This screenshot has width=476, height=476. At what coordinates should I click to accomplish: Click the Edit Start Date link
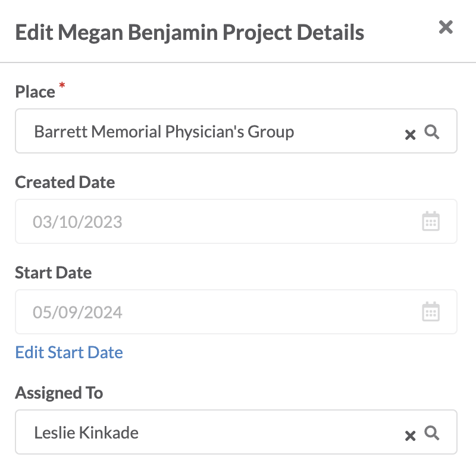[x=69, y=352]
